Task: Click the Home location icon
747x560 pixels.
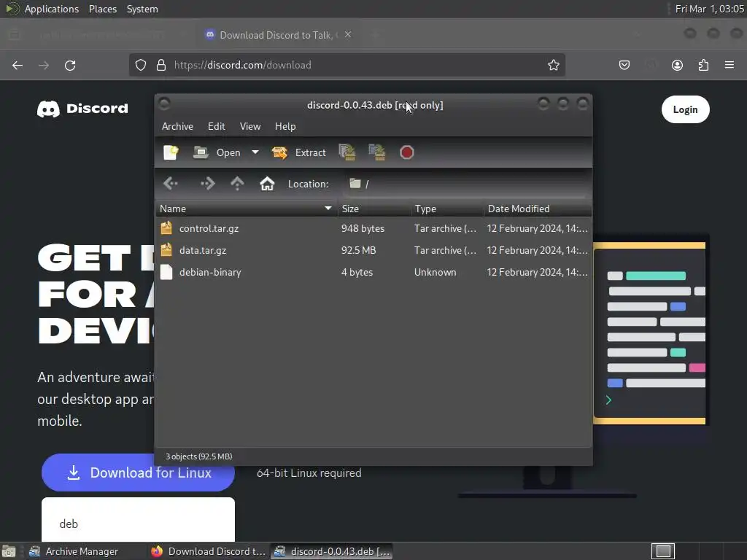Action: (x=267, y=183)
